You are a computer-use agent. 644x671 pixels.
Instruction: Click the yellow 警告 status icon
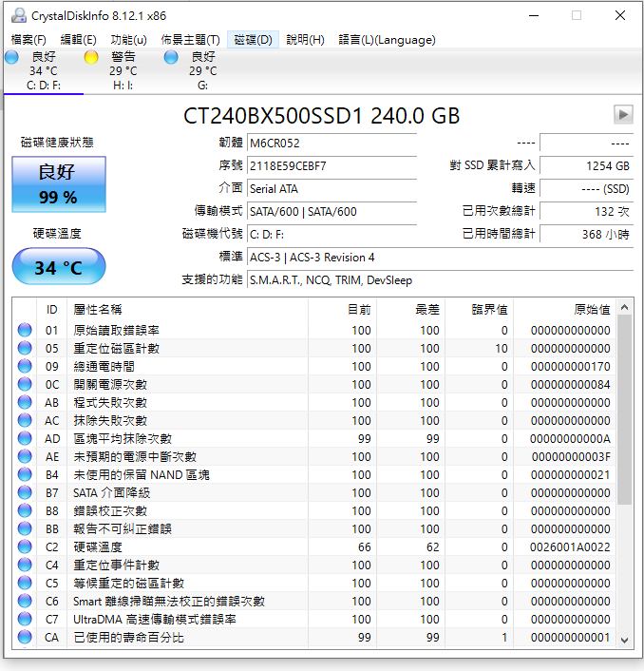click(91, 57)
